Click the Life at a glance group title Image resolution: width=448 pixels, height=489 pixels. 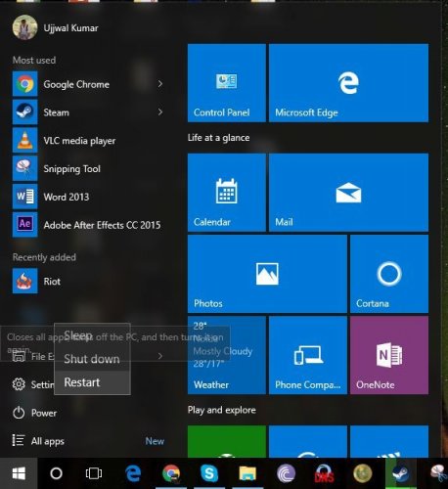(x=218, y=138)
